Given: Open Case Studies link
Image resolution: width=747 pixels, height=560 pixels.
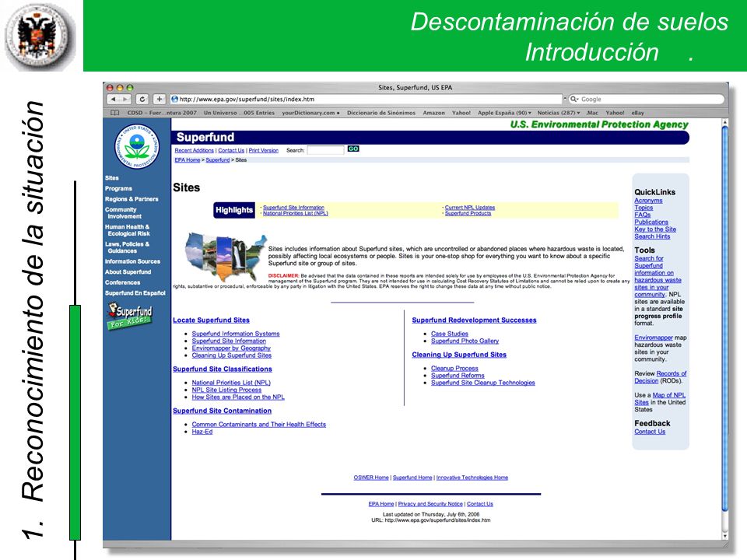Looking at the screenshot, I should (x=449, y=334).
